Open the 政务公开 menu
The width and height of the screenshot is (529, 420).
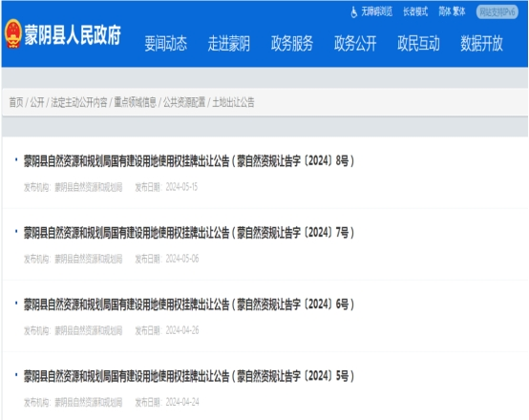(355, 44)
